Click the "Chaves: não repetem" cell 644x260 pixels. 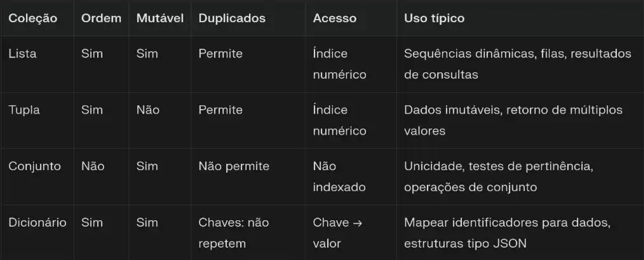[x=233, y=233]
